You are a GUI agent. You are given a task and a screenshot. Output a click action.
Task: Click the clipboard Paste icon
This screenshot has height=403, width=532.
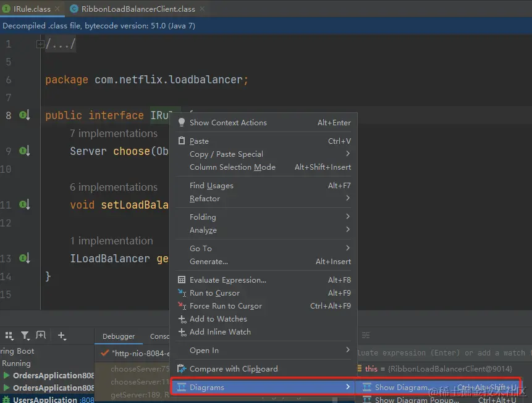pyautogui.click(x=182, y=141)
